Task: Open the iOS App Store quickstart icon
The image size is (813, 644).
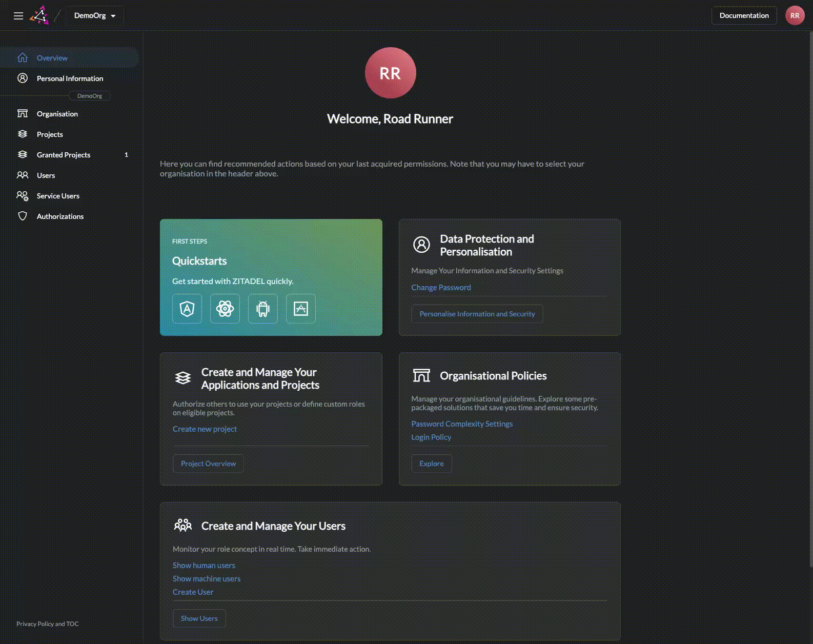Action: tap(301, 309)
